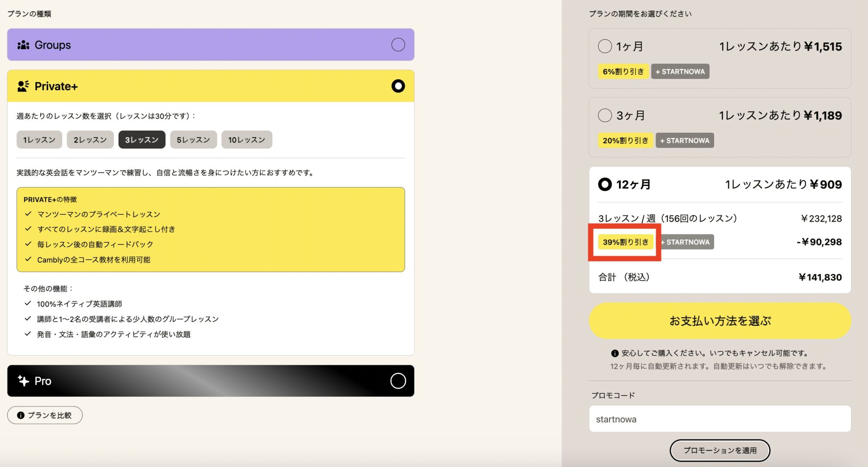Select the 2レッスン option
Viewport: 868px width, 467px height.
90,139
